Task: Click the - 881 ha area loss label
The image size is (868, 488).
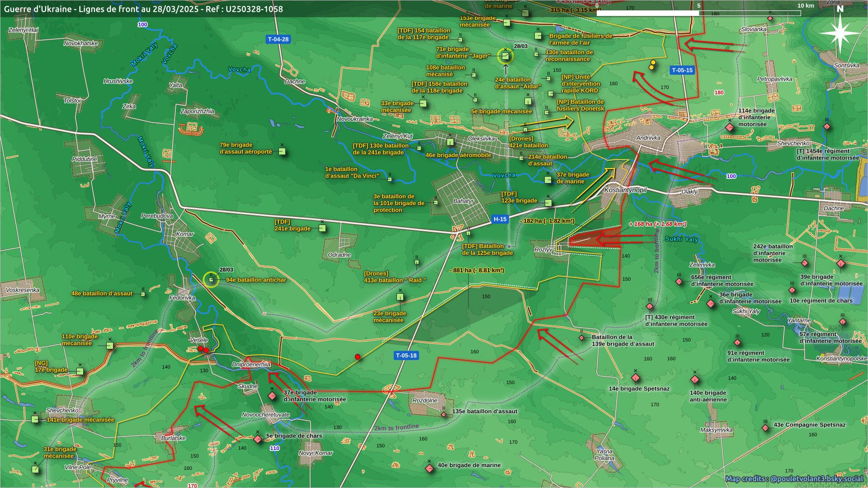Action: (x=477, y=270)
